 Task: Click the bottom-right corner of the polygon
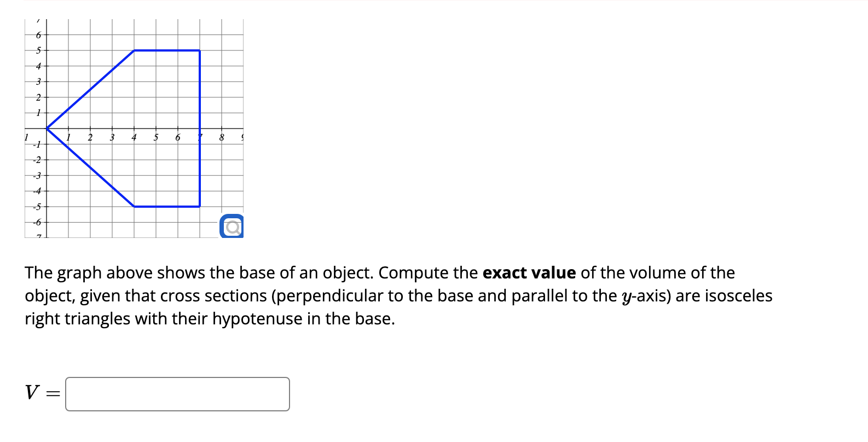click(x=200, y=207)
